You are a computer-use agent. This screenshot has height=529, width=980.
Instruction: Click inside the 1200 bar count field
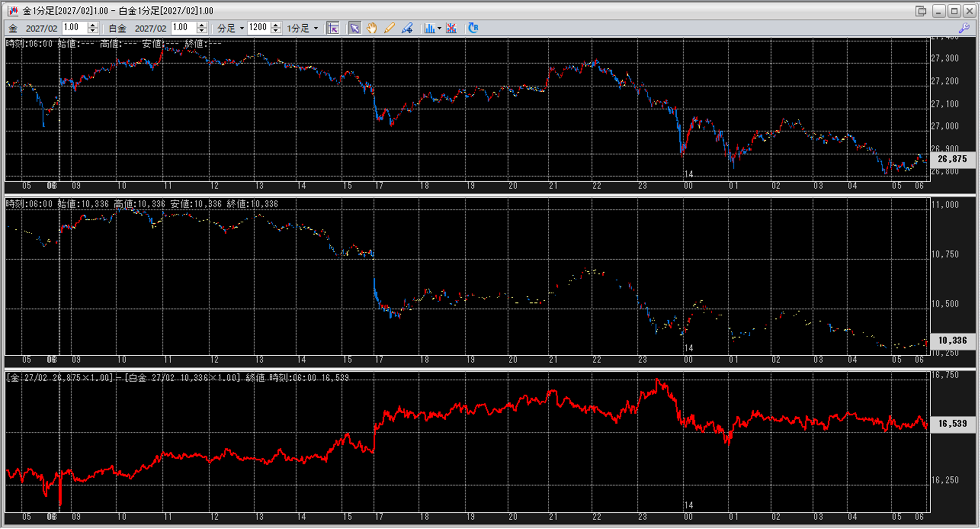coord(258,28)
